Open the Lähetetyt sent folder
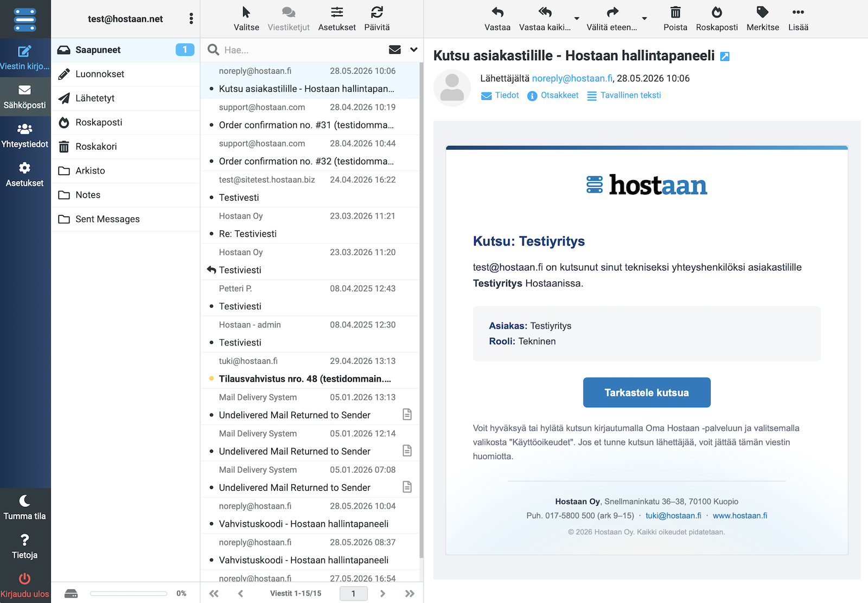868x603 pixels. [x=126, y=98]
